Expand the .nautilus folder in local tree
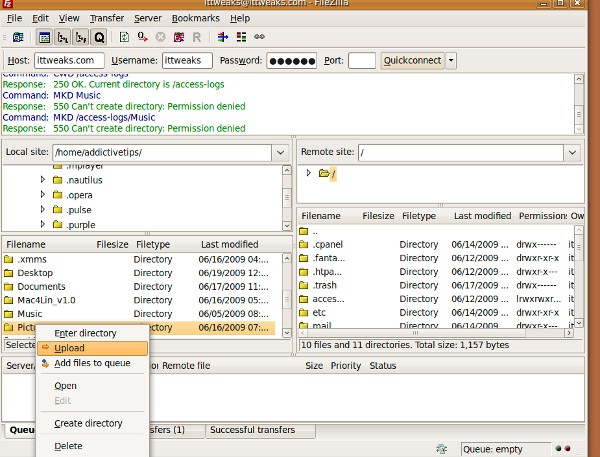The image size is (600, 457). tap(43, 180)
